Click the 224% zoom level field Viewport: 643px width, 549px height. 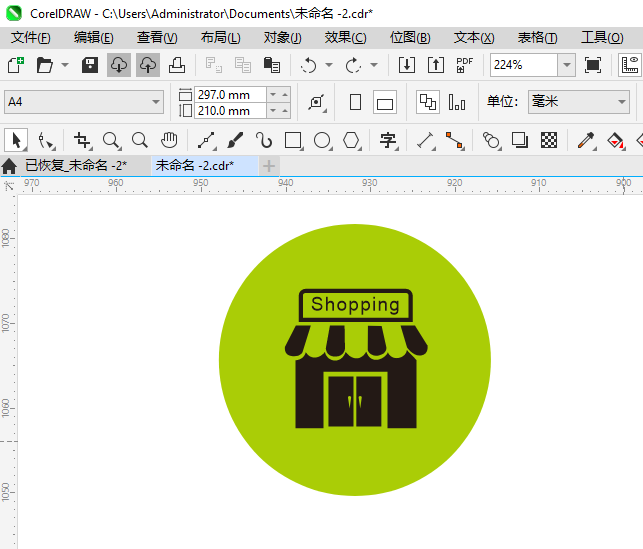pos(524,65)
